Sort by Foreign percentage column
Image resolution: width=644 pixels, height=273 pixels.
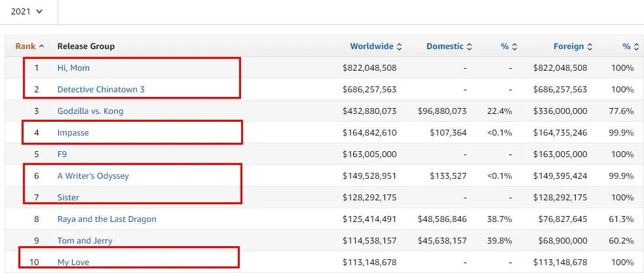coord(630,46)
